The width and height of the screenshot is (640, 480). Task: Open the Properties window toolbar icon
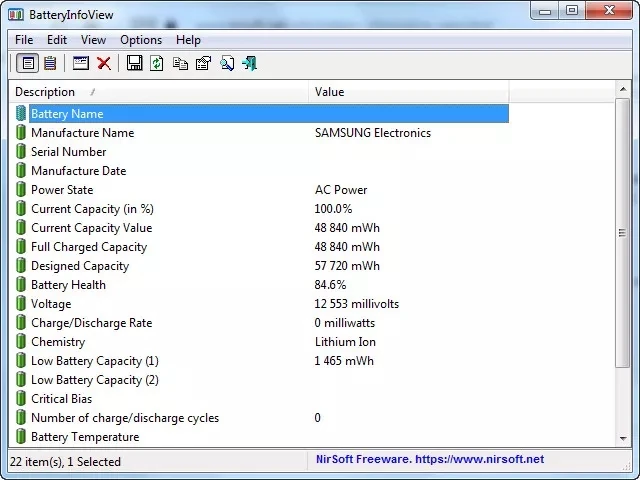pos(81,63)
